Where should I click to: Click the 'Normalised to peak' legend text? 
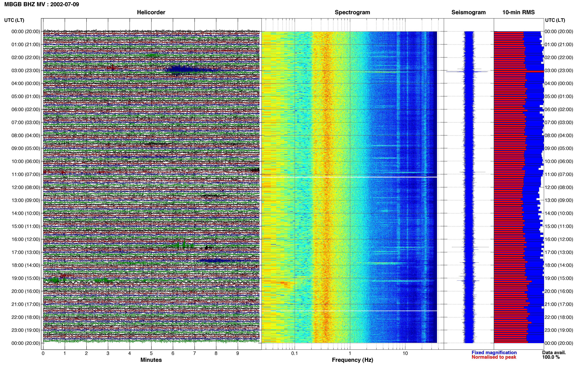pos(494,357)
